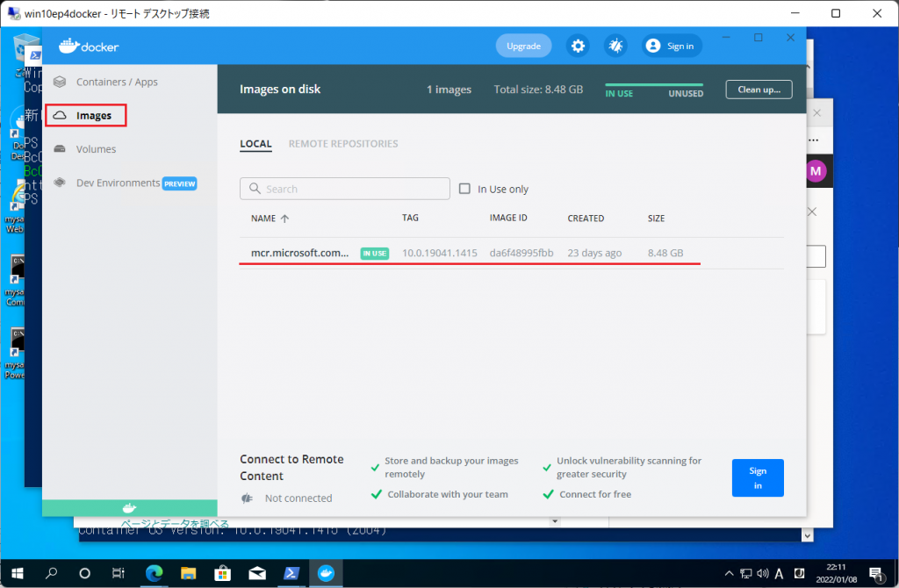Click the CREATED column header
899x588 pixels.
click(586, 219)
